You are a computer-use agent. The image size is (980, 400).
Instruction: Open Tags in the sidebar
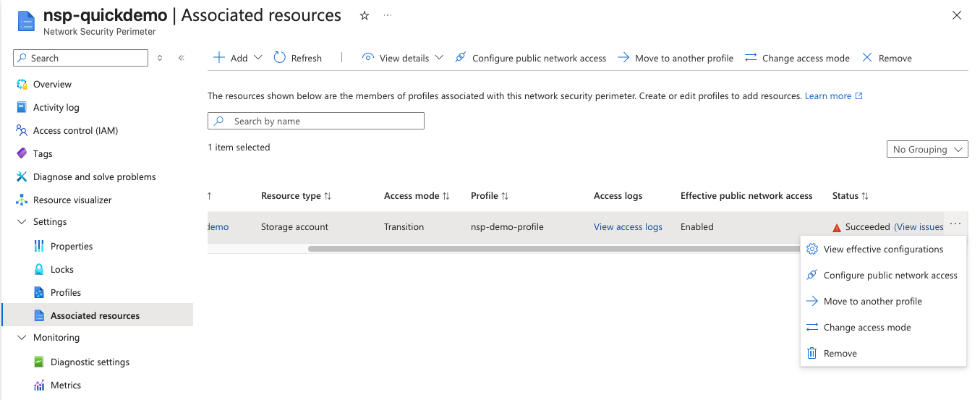43,153
